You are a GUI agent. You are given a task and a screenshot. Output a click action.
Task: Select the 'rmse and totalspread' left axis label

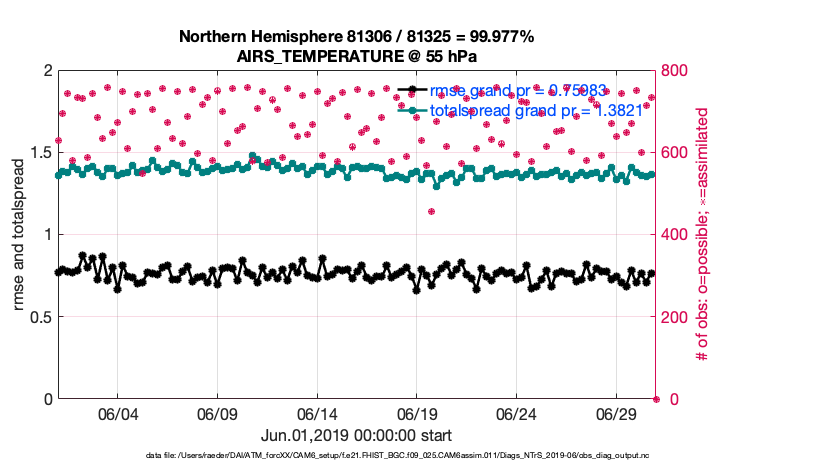coord(21,235)
